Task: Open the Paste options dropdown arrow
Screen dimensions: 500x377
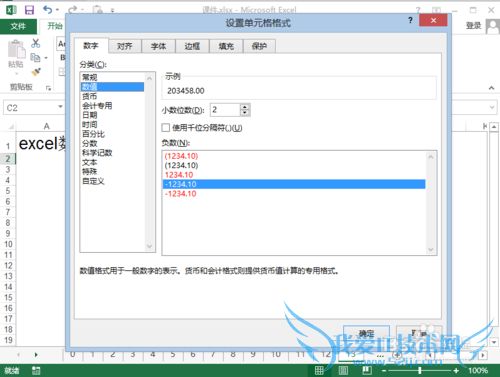Action: (16, 74)
